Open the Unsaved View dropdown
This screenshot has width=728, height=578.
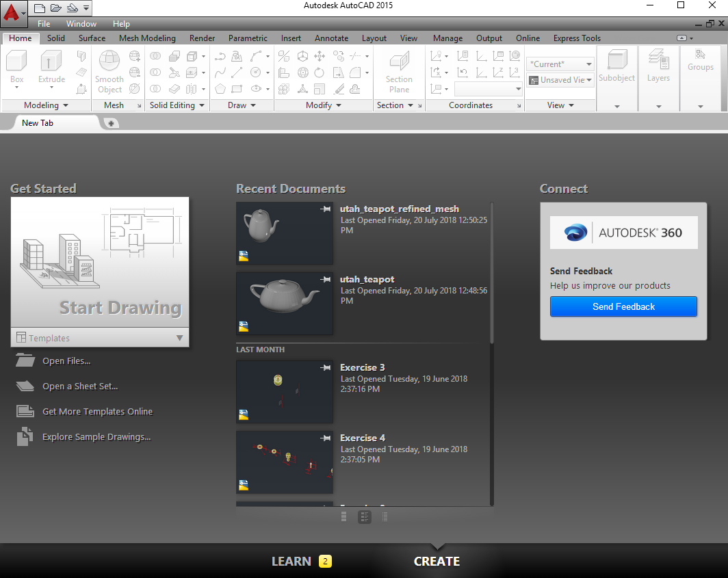tap(560, 80)
